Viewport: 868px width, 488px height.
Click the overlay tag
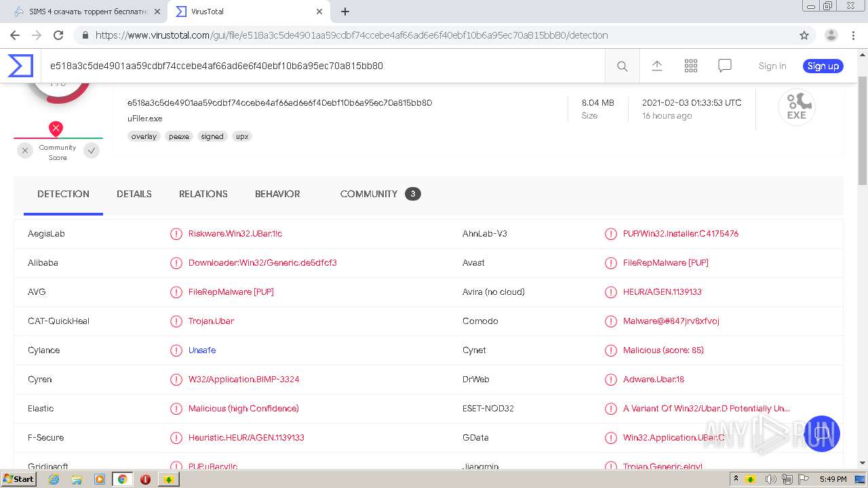[x=144, y=136]
